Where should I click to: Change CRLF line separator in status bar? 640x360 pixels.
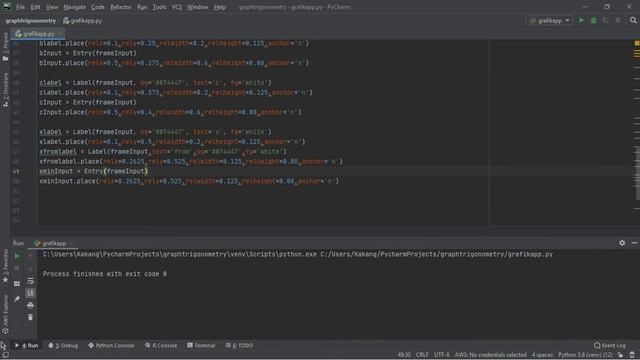click(x=422, y=355)
